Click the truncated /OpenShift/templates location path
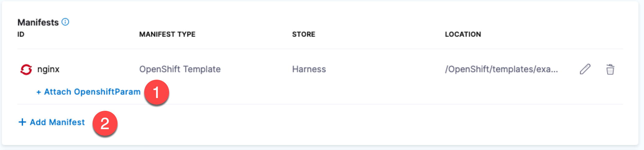644x150 pixels. click(x=497, y=69)
